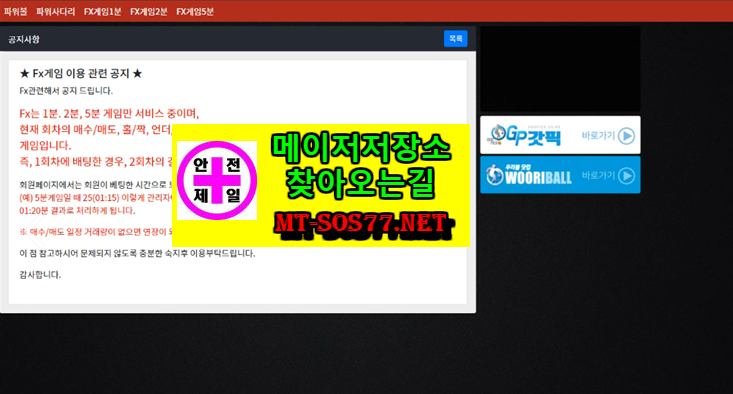
Task: Click the ★ Fx게임 이용 관련 공지 ★ title
Action: click(81, 73)
